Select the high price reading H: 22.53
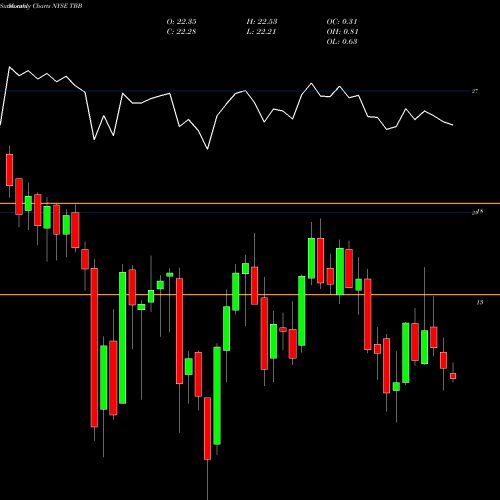 (x=262, y=22)
